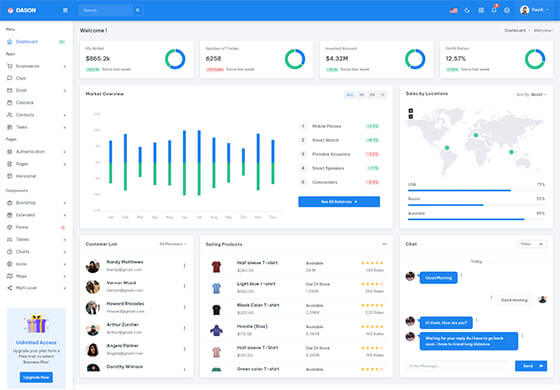
Task: Expand the Ecommerce submenu arrow
Action: coord(65,66)
